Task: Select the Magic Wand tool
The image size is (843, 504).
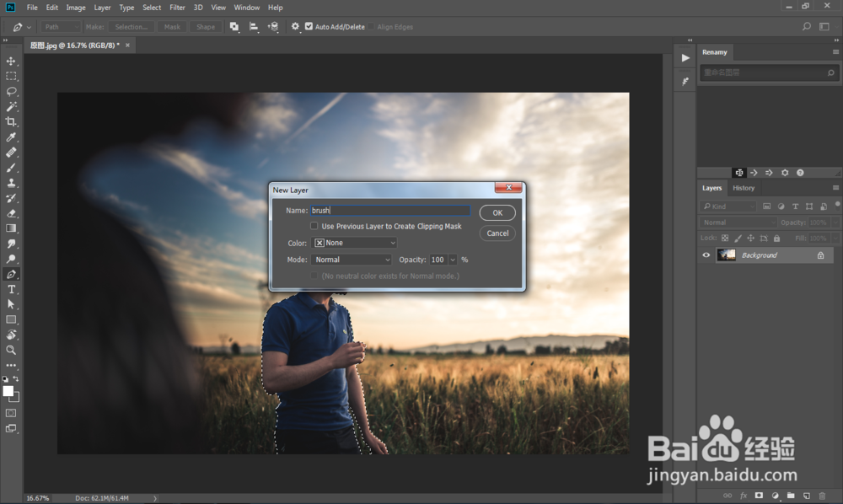Action: tap(11, 106)
